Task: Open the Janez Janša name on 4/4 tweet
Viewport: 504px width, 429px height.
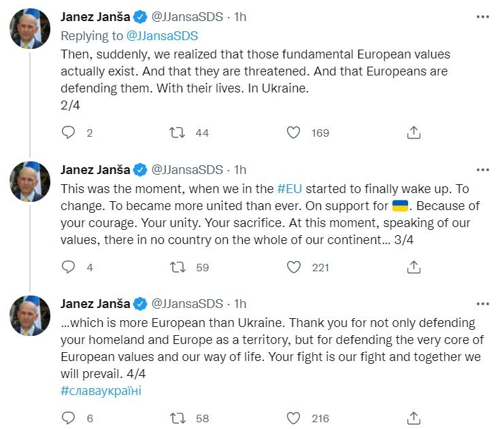Action: pos(95,303)
